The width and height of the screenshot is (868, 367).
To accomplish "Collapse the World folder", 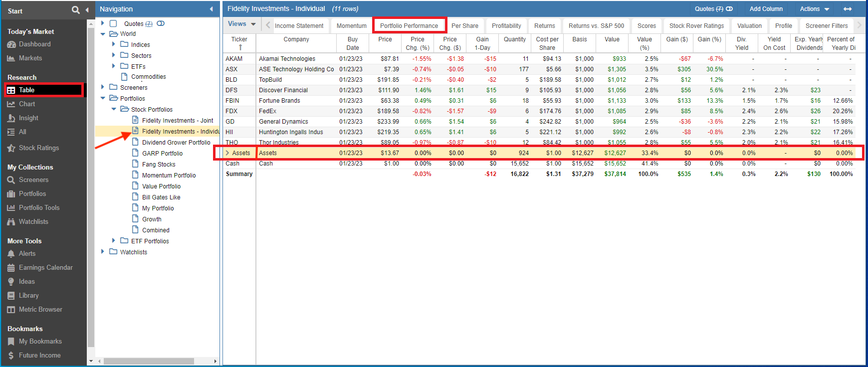I will point(103,34).
